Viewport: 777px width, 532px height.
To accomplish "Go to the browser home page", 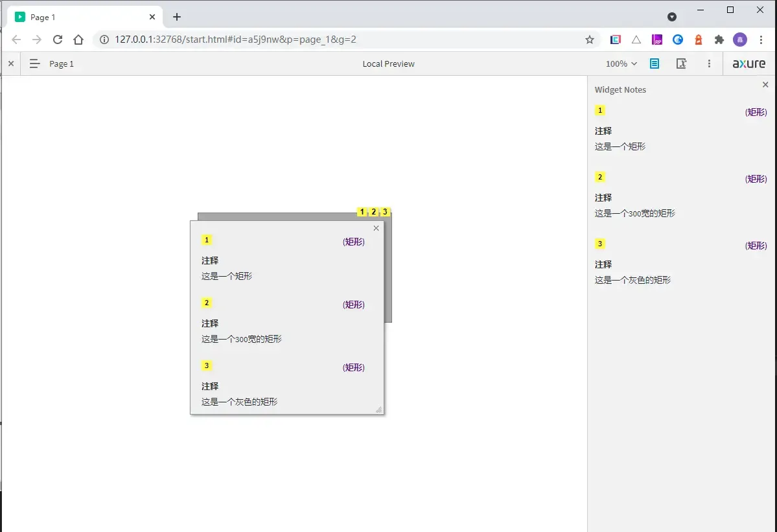I will (x=78, y=40).
